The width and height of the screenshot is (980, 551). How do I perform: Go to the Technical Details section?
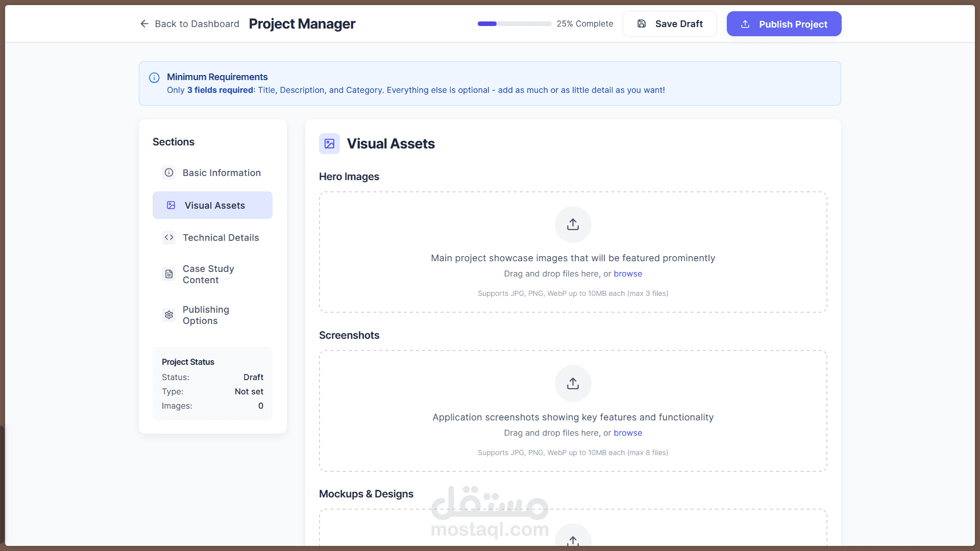pos(220,238)
